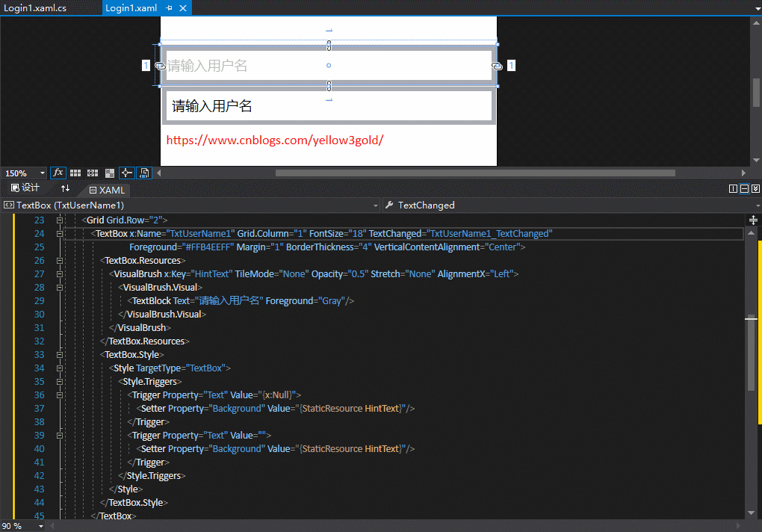Collapse VisualBrush element on line 27
Viewport: 762px width, 532px height.
tap(60, 274)
